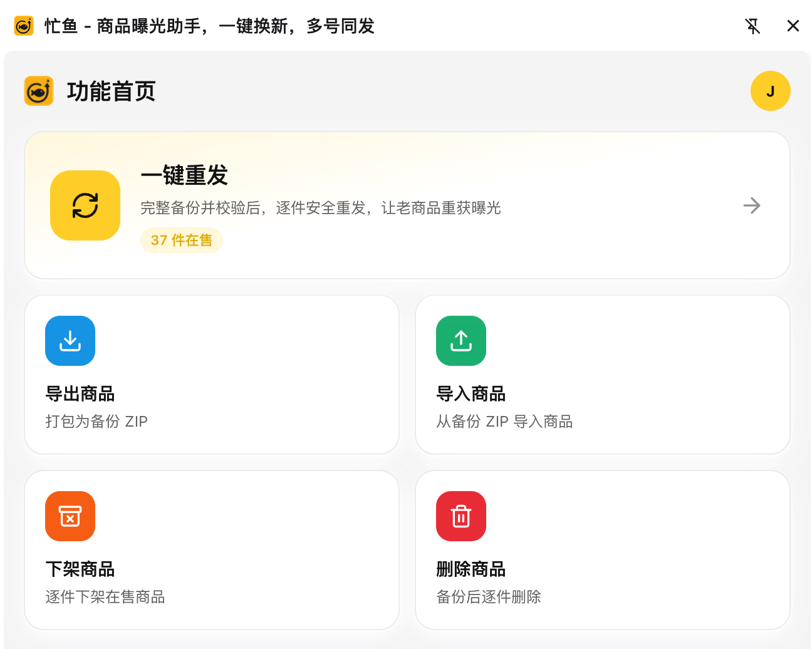Select the 下架商品 label
812x649 pixels.
80,569
